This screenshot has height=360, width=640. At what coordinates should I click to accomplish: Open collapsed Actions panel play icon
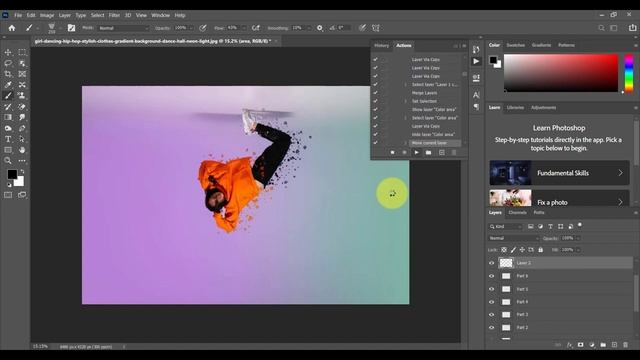[x=476, y=61]
